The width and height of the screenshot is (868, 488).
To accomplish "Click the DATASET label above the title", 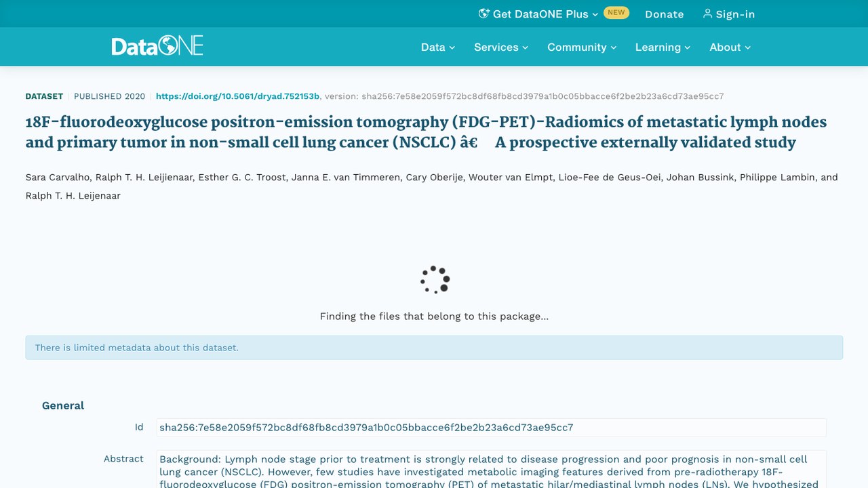I will point(44,96).
